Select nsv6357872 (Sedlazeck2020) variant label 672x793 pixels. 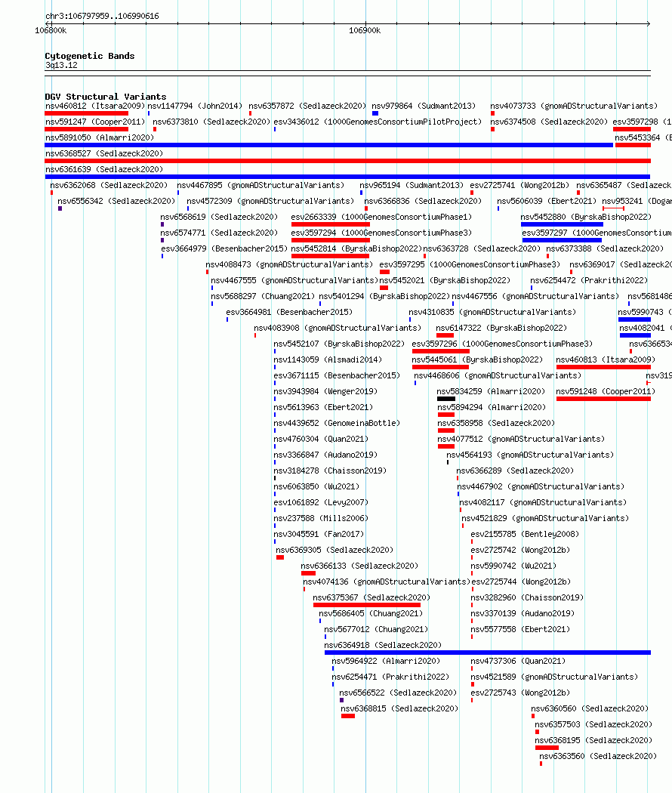307,106
